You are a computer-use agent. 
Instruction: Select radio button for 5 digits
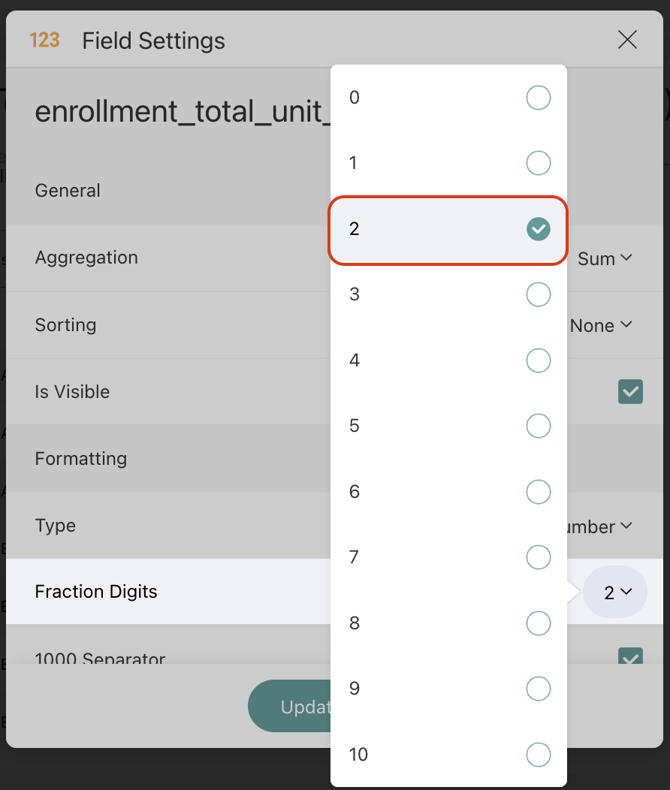tap(538, 426)
